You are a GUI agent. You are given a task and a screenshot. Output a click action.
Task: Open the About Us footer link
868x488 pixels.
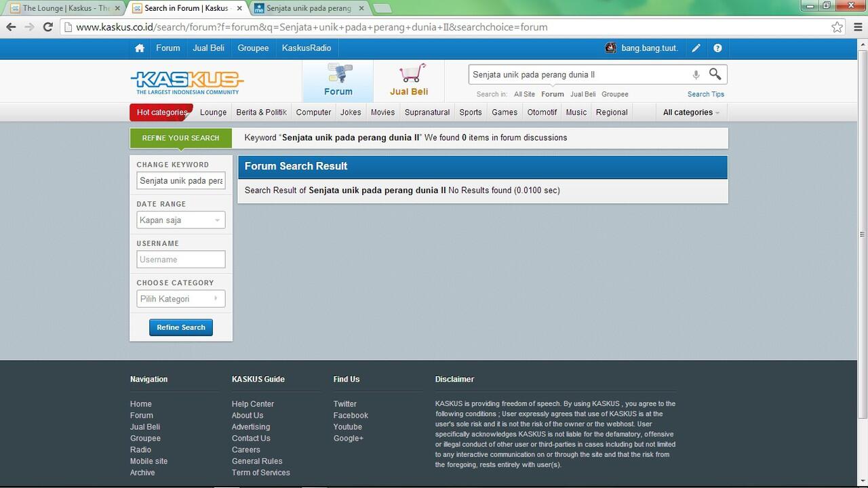point(248,415)
